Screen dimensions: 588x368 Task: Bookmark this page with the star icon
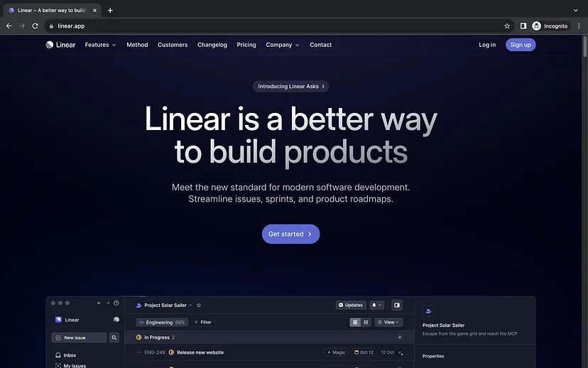coord(507,26)
